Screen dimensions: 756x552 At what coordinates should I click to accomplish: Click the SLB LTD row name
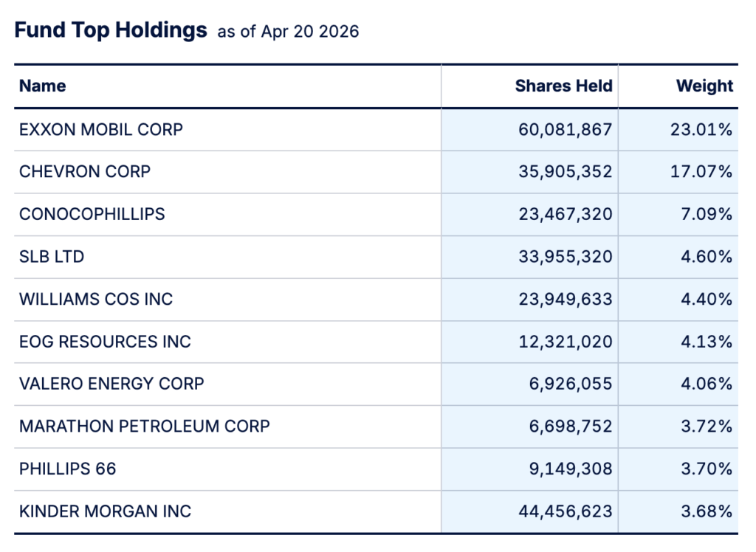point(52,257)
